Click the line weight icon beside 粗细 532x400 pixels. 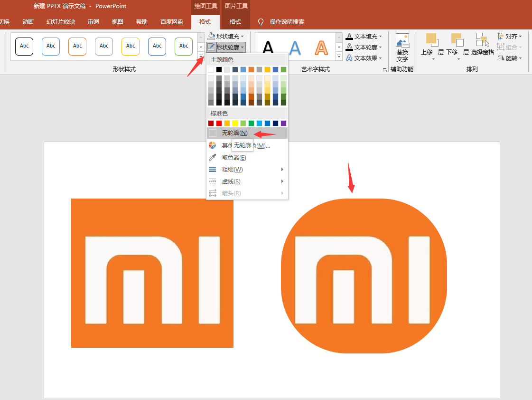click(213, 169)
